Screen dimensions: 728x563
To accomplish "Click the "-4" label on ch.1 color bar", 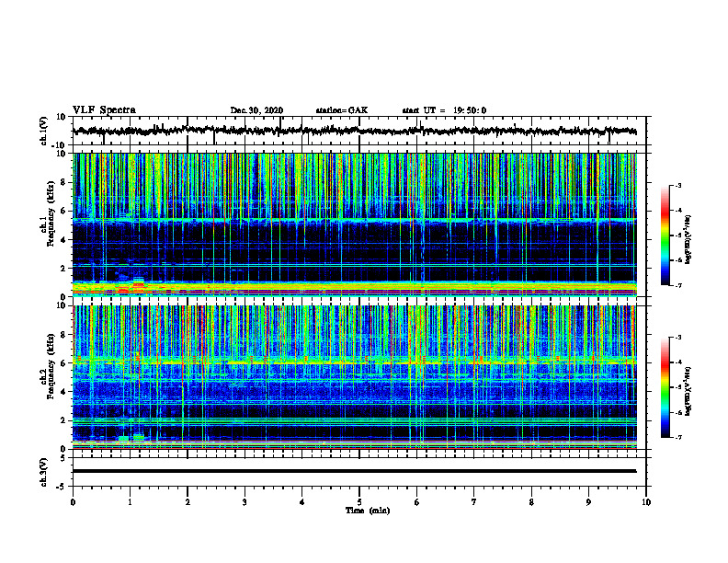I will pos(678,211).
